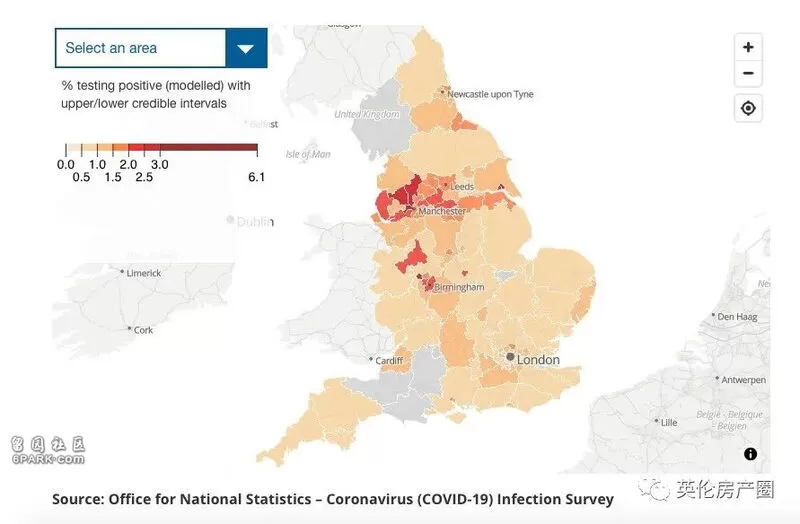Viewport: 800px width, 524px height.
Task: Expand the Select an area dropdown arrow
Action: tap(246, 48)
